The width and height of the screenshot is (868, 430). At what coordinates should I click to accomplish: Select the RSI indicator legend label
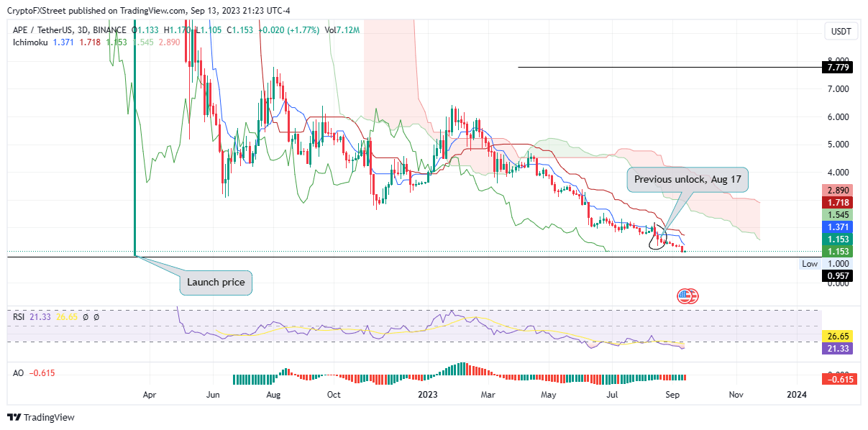tap(20, 316)
